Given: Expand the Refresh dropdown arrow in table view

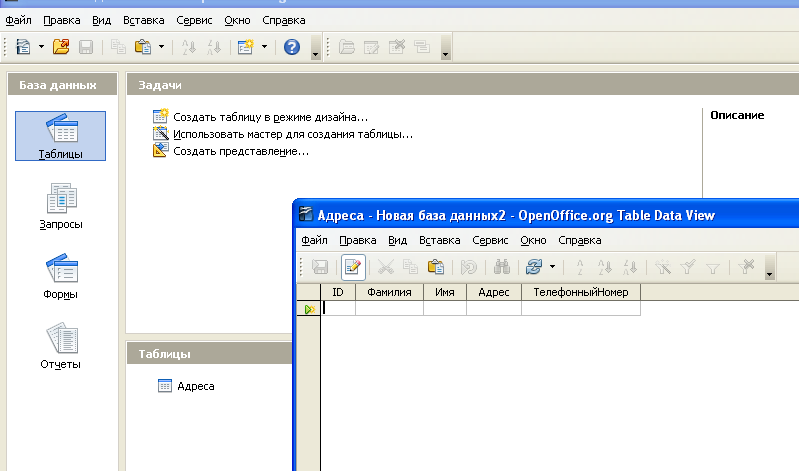Looking at the screenshot, I should [x=552, y=267].
